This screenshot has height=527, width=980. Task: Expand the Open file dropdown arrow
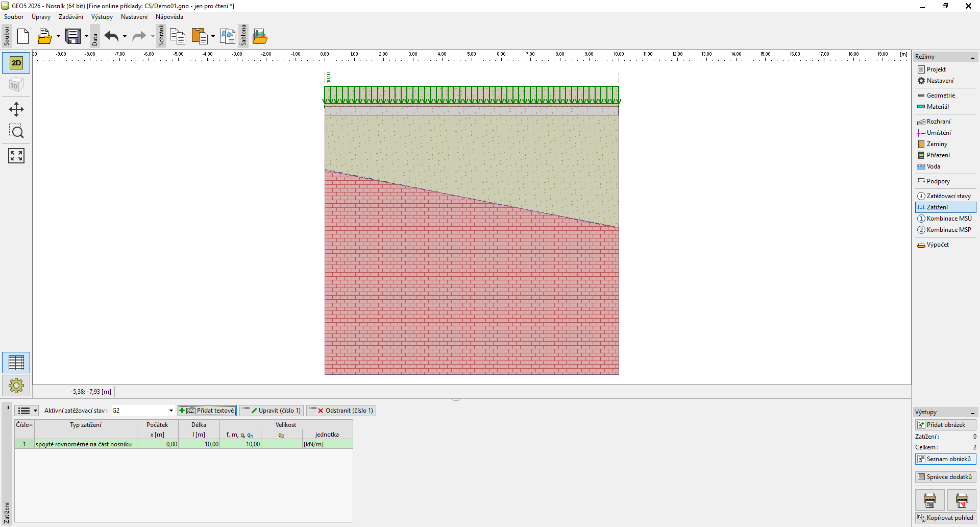[x=58, y=36]
